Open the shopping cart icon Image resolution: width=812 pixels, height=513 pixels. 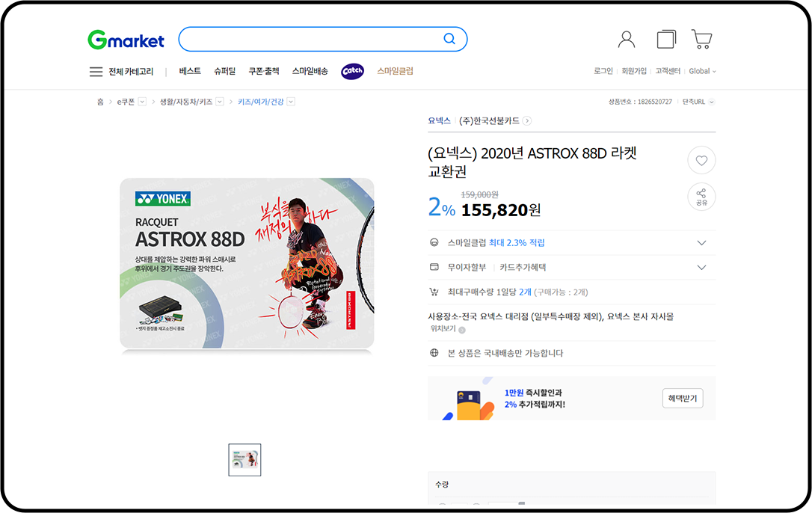pyautogui.click(x=701, y=40)
